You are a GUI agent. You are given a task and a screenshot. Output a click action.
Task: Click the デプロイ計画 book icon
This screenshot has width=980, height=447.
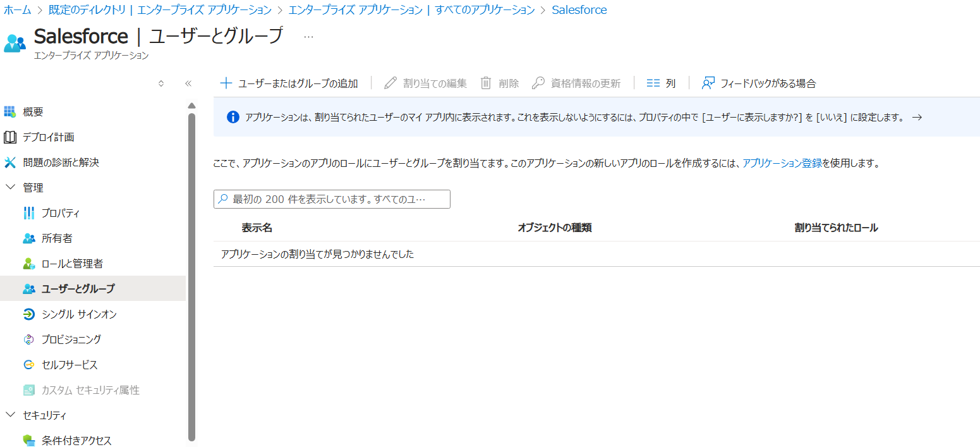(x=10, y=137)
